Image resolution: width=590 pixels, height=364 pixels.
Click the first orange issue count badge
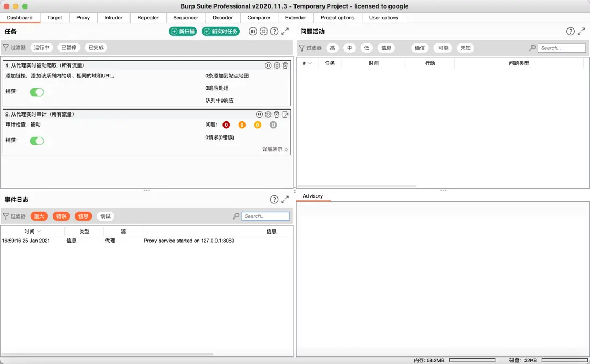point(242,125)
